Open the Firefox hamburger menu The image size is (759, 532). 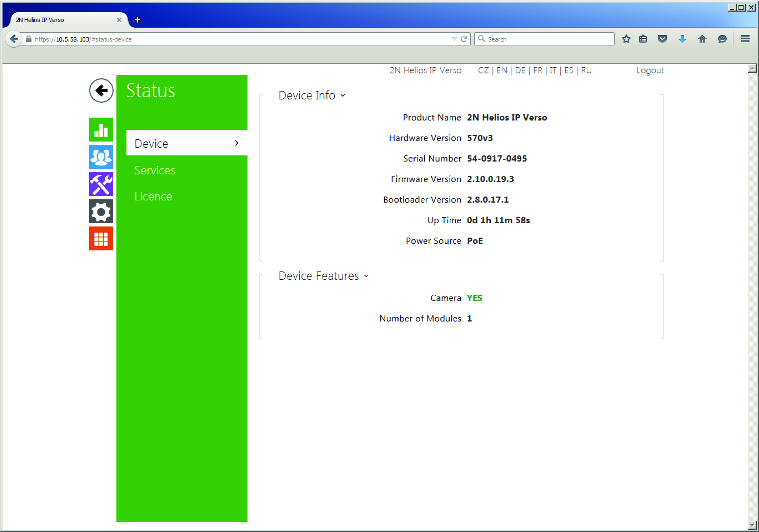coord(745,39)
